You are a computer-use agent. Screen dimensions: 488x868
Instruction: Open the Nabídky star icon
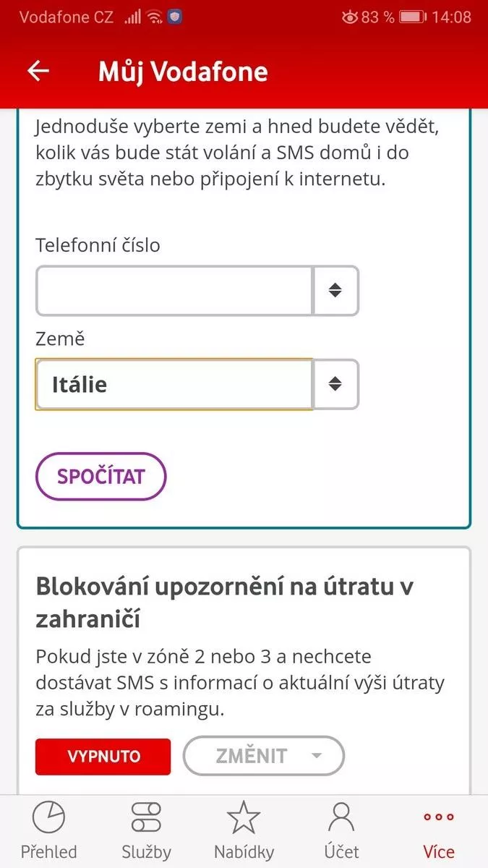tap(244, 817)
